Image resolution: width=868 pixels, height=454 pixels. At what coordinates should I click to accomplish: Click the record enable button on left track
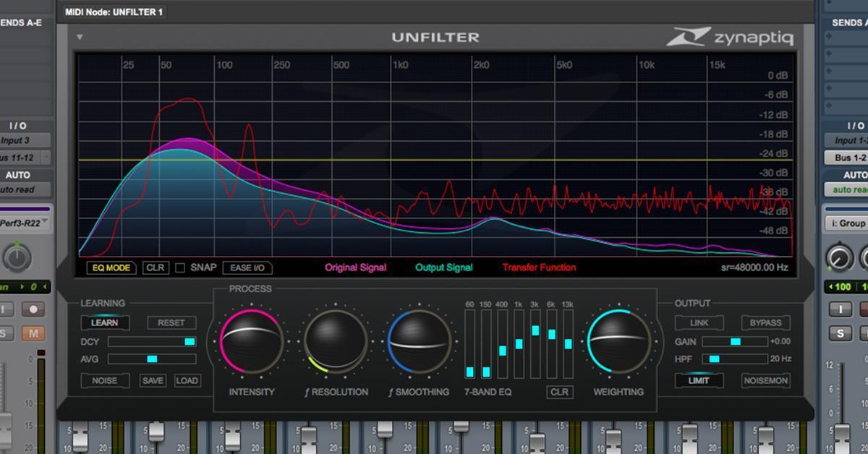coord(33,309)
